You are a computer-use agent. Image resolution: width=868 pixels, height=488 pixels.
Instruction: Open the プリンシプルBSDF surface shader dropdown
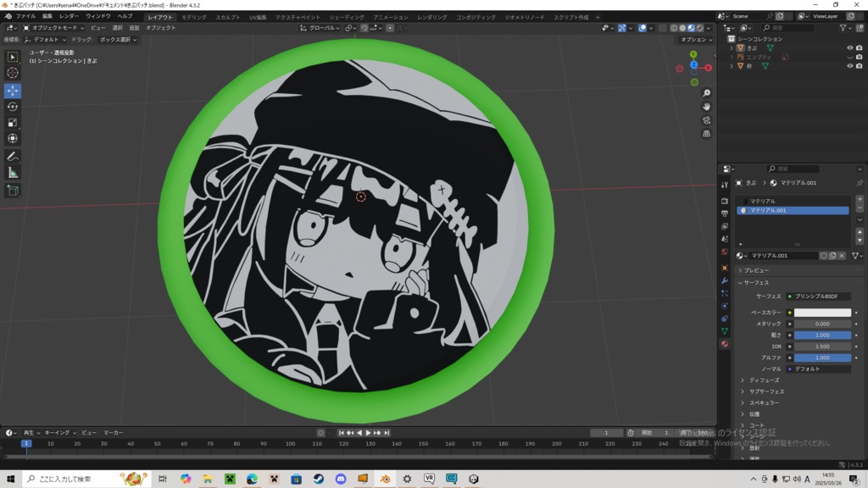tap(818, 297)
